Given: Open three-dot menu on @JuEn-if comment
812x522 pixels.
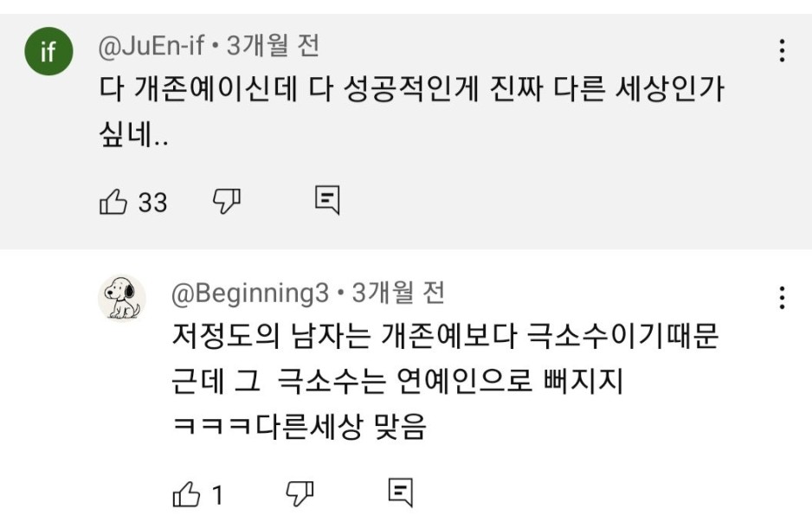Looking at the screenshot, I should 782,51.
